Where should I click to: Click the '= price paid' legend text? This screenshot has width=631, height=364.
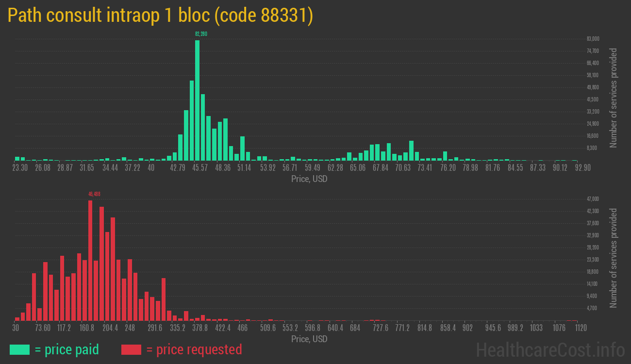tap(67, 349)
